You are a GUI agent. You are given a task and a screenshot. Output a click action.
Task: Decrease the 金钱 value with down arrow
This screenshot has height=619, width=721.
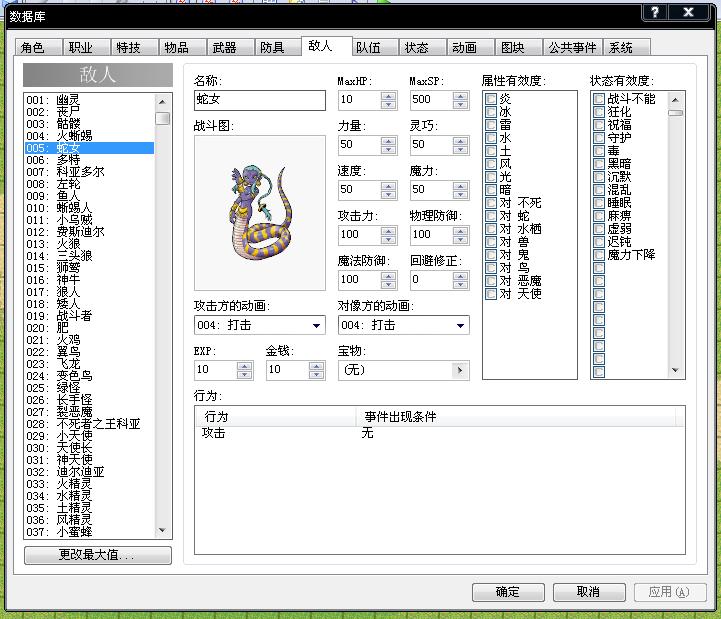[x=316, y=375]
